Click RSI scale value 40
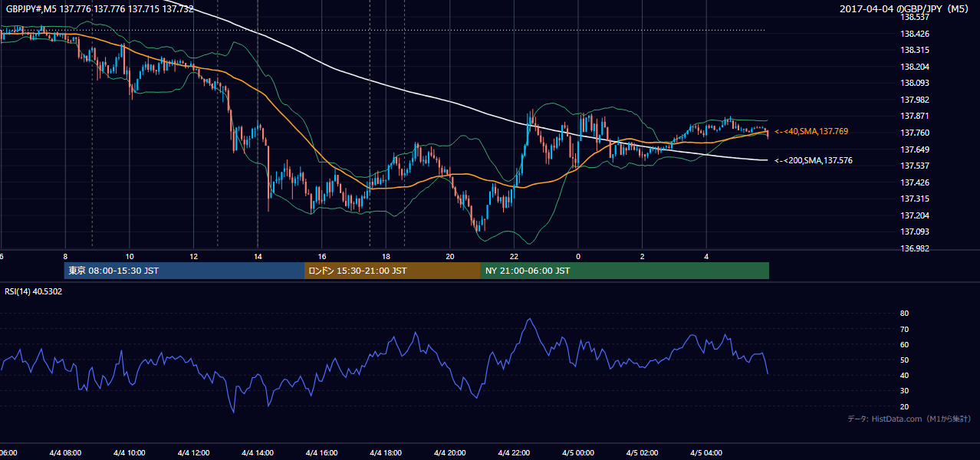 tap(905, 375)
